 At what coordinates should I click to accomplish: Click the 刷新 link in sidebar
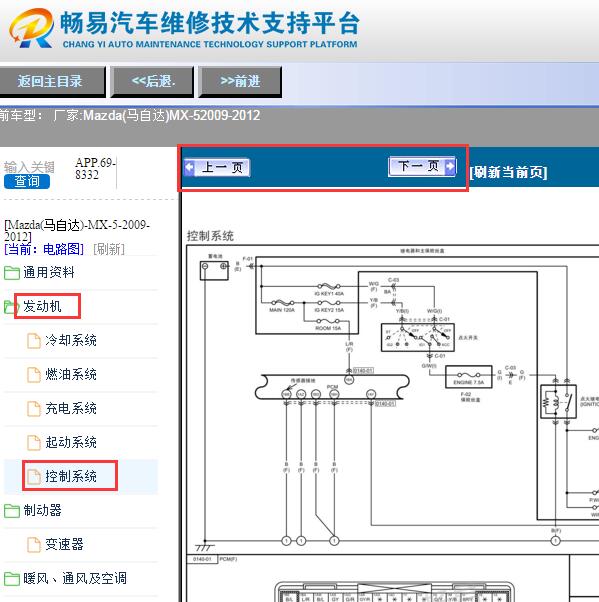tap(109, 249)
